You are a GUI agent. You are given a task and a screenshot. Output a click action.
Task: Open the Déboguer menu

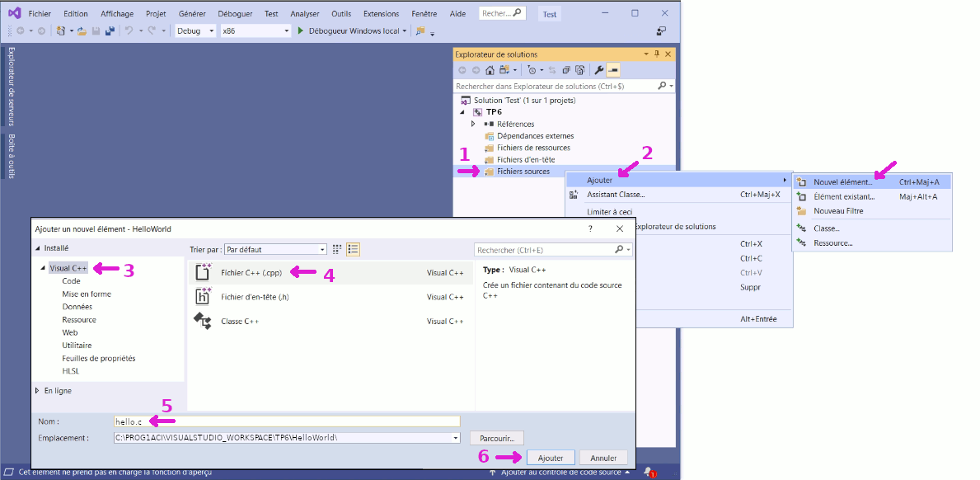[x=236, y=13]
